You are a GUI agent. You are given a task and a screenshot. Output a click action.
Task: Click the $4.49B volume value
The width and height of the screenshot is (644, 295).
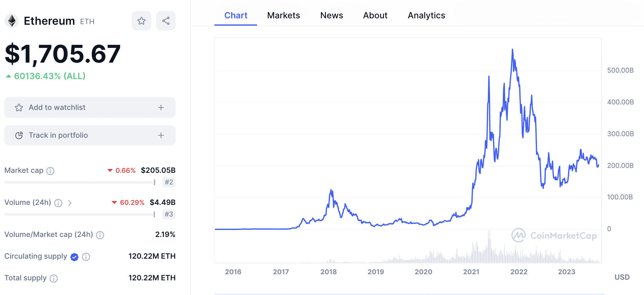pyautogui.click(x=163, y=202)
